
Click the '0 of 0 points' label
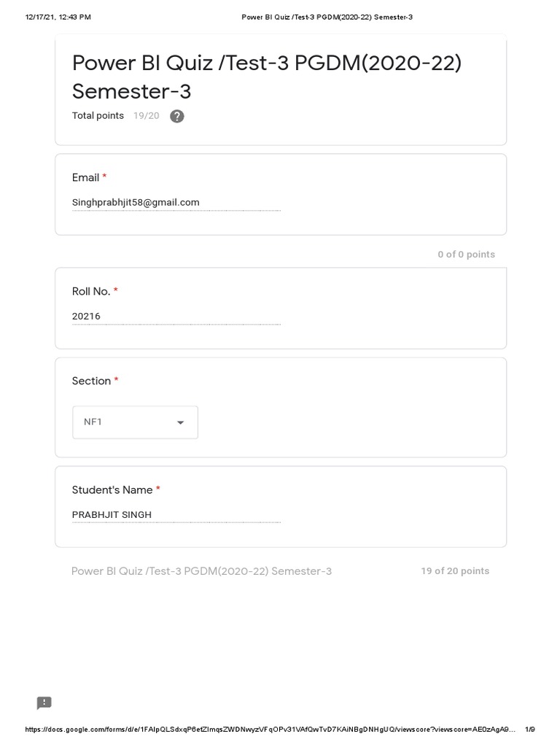click(x=466, y=255)
